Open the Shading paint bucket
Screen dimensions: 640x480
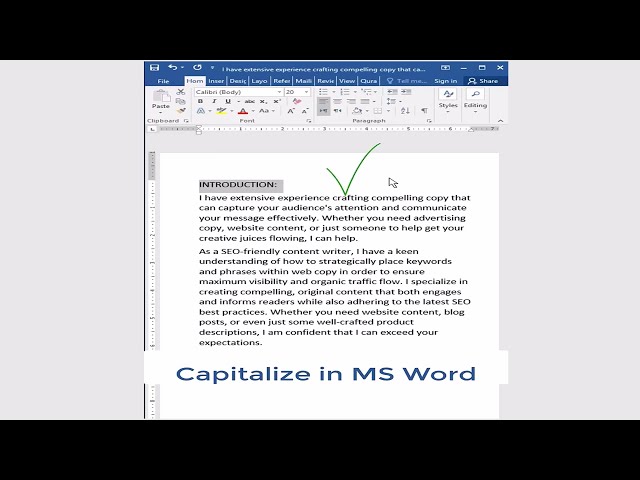coord(357,111)
